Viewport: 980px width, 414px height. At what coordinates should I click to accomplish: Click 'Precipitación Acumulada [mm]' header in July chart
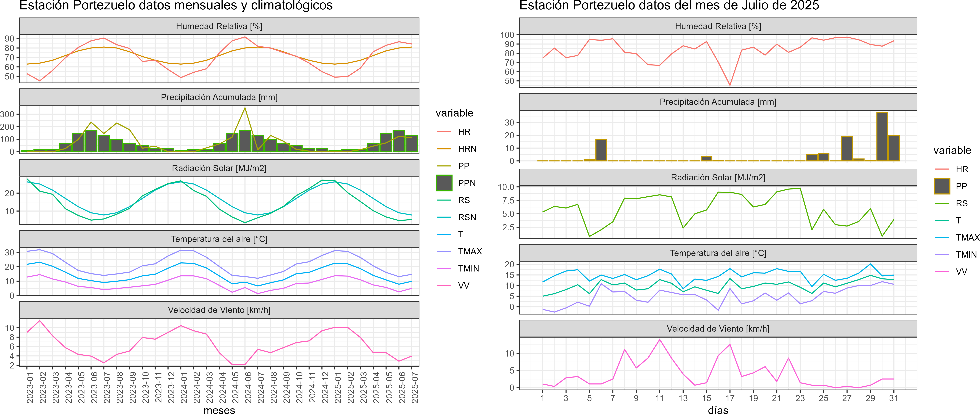(718, 102)
